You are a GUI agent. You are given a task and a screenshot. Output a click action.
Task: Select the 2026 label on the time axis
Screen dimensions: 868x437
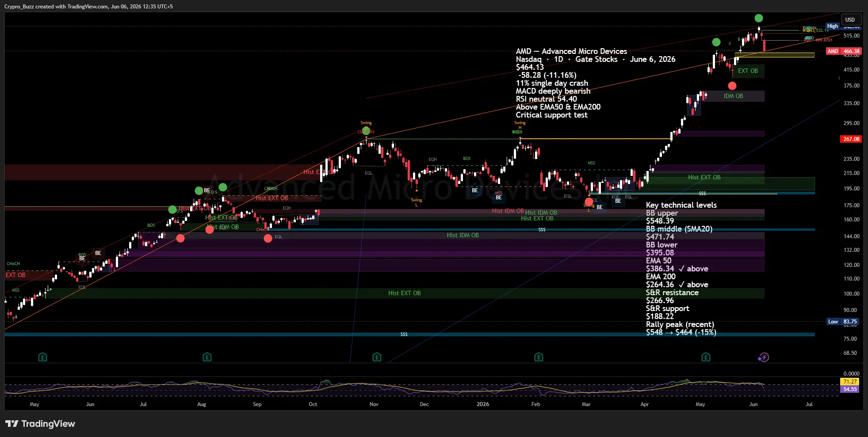[x=483, y=404]
